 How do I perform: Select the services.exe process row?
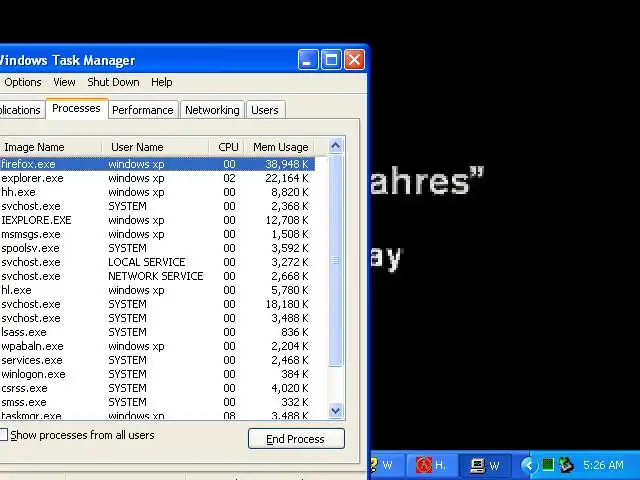pyautogui.click(x=157, y=360)
